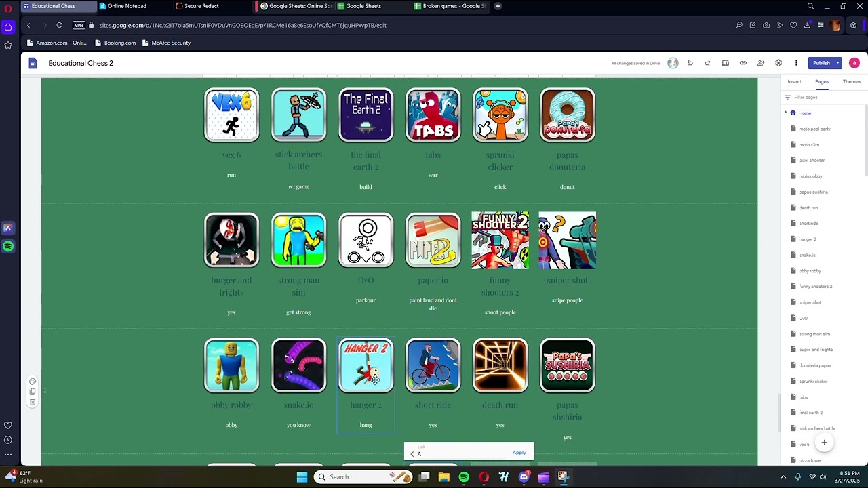868x488 pixels.
Task: Click the Windows taskbar Search box
Action: tap(363, 477)
